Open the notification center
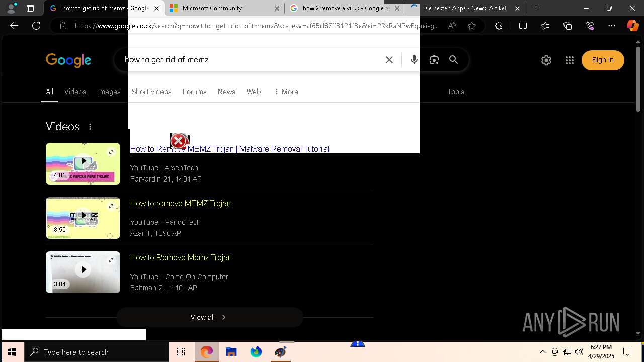 [627, 352]
